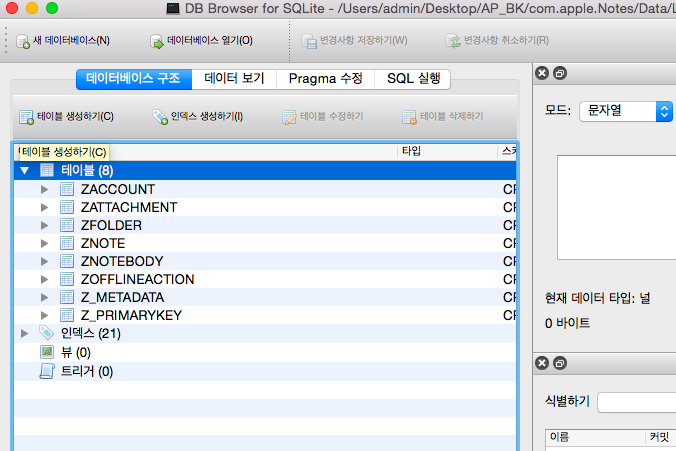Click the Create Table (테이블 생성하기) toolbar icon
Image resolution: width=676 pixels, height=451 pixels.
pyautogui.click(x=26, y=117)
